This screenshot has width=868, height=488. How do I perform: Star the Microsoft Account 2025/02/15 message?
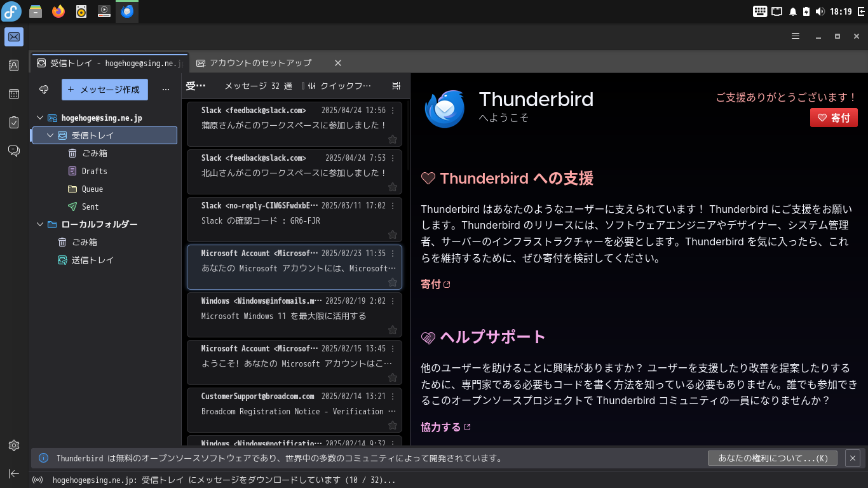pyautogui.click(x=393, y=377)
